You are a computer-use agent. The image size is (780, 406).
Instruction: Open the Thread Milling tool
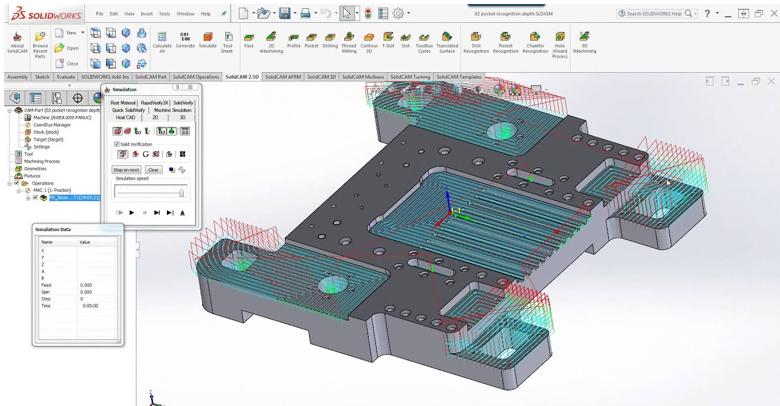click(349, 40)
